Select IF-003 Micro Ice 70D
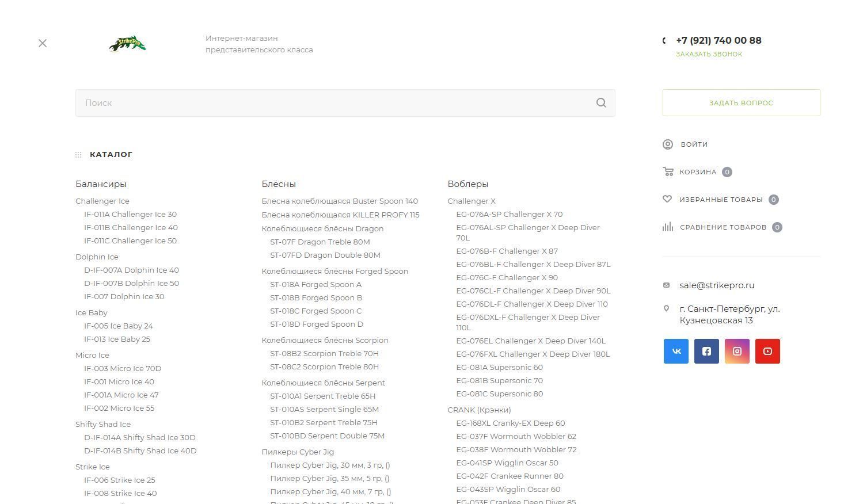The height and width of the screenshot is (504, 863). click(x=123, y=368)
